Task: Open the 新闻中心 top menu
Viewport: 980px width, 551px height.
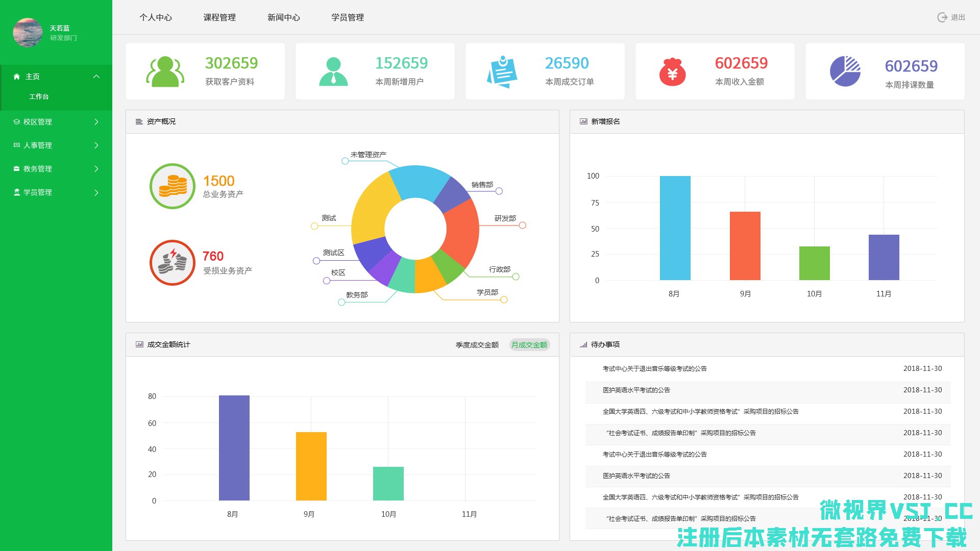Action: coord(284,17)
